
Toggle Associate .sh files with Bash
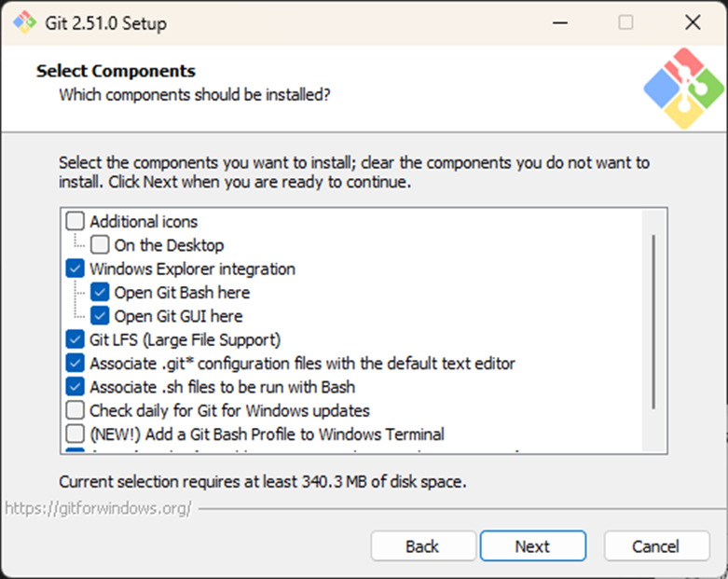pos(76,387)
